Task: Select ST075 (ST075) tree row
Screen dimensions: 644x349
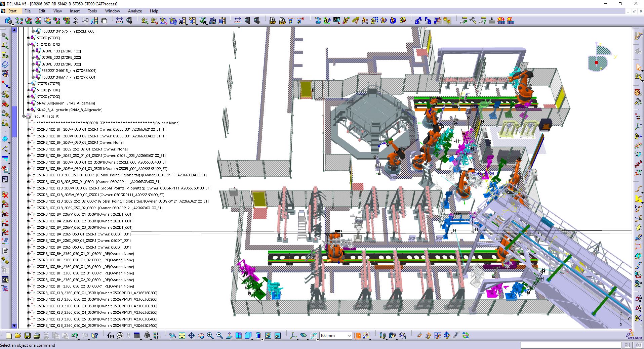Action: (x=48, y=84)
